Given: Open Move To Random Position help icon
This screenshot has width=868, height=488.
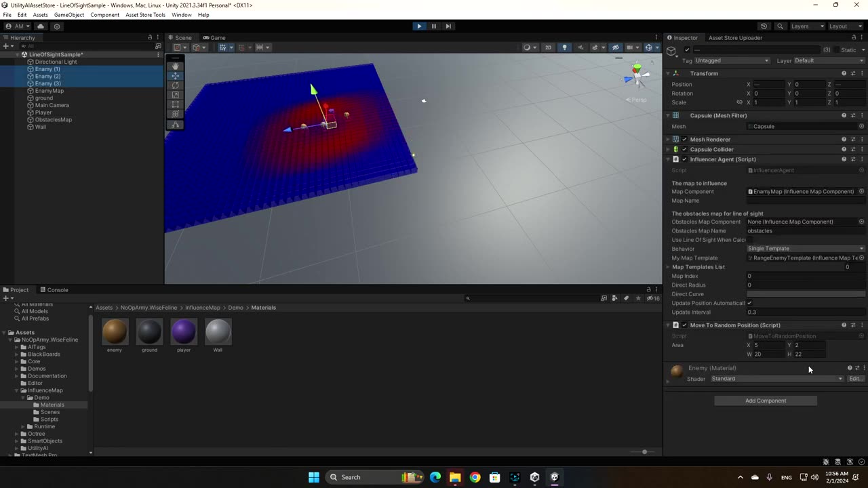Looking at the screenshot, I should click(x=844, y=325).
